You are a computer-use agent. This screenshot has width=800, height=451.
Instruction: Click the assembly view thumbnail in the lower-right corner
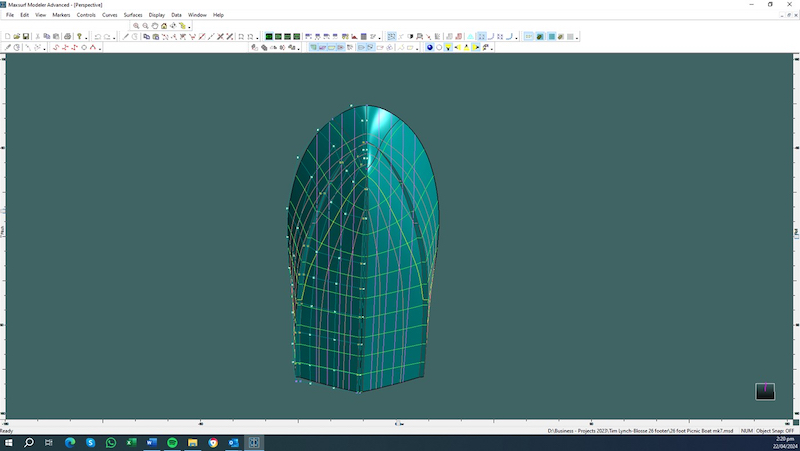click(765, 391)
